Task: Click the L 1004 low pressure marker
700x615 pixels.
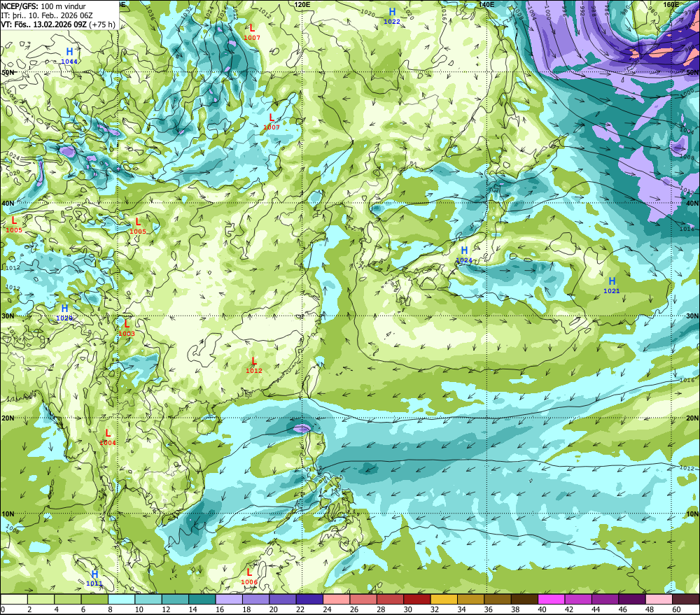Action: [x=108, y=437]
